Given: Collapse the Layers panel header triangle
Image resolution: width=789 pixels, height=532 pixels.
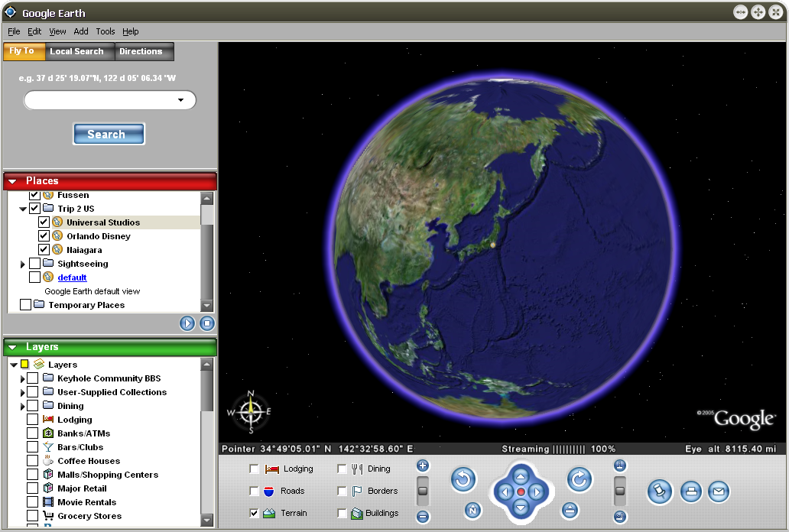Looking at the screenshot, I should tap(12, 347).
